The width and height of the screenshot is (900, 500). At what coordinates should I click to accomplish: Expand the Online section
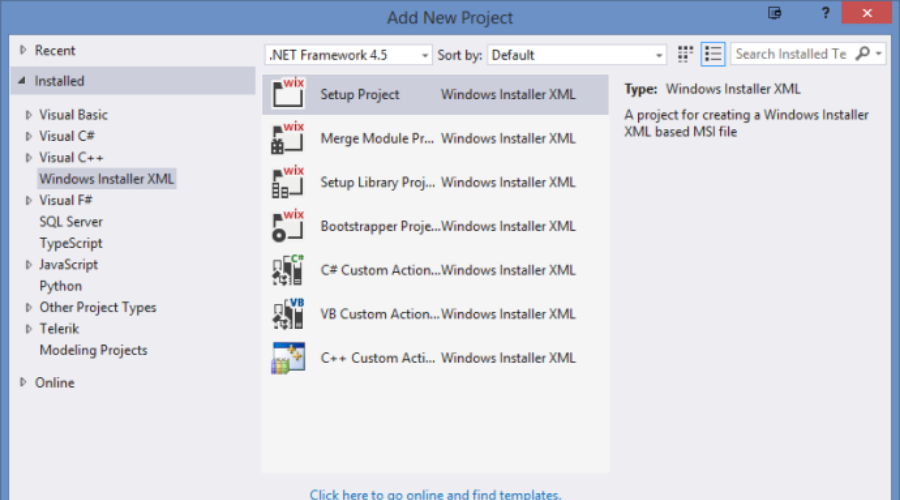click(x=23, y=382)
